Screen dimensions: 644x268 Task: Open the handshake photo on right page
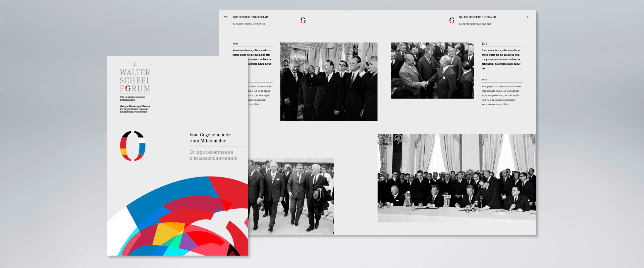(432, 70)
